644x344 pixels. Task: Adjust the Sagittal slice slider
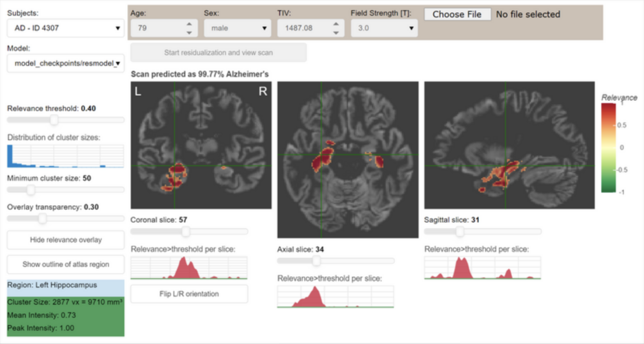[460, 231]
